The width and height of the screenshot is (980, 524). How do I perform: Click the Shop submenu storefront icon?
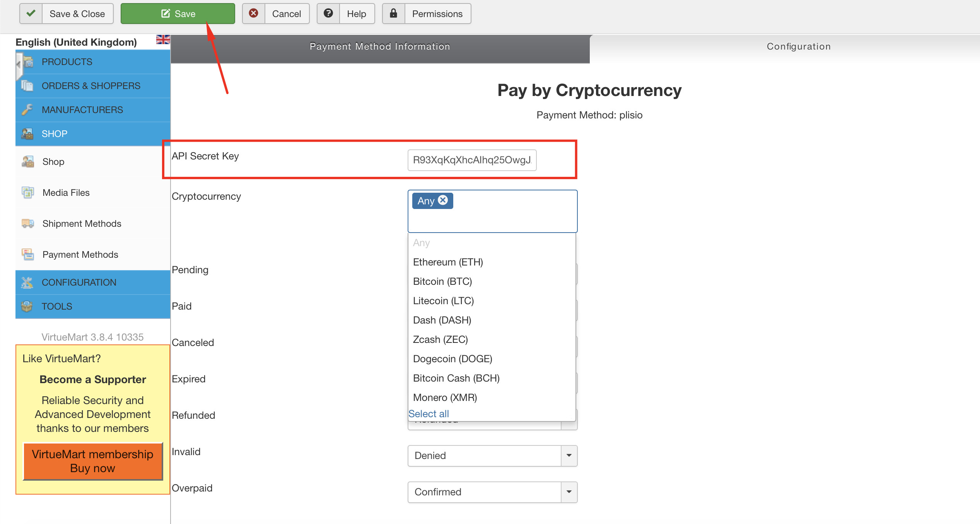(x=28, y=161)
